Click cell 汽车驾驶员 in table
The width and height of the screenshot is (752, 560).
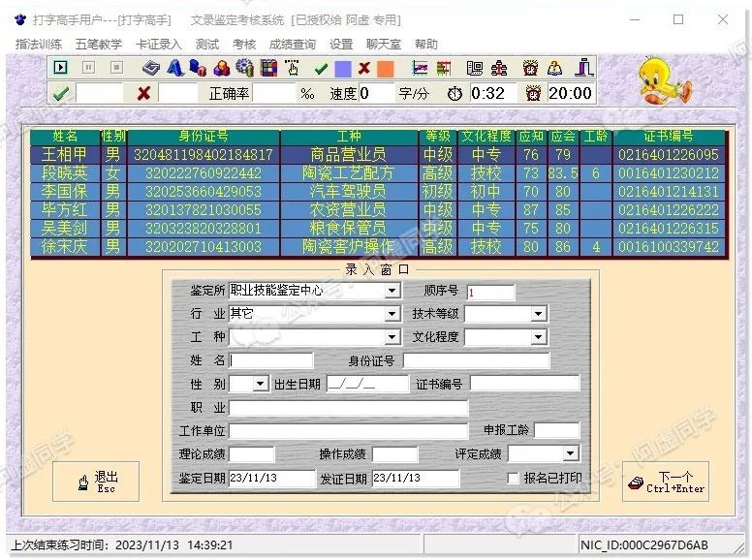coord(348,191)
